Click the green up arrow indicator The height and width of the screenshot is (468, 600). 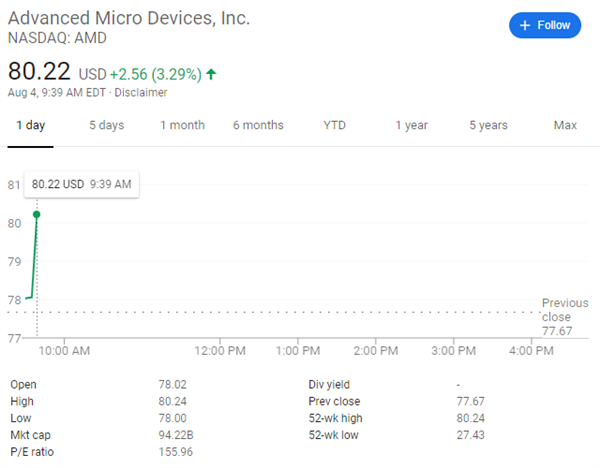pyautogui.click(x=211, y=74)
